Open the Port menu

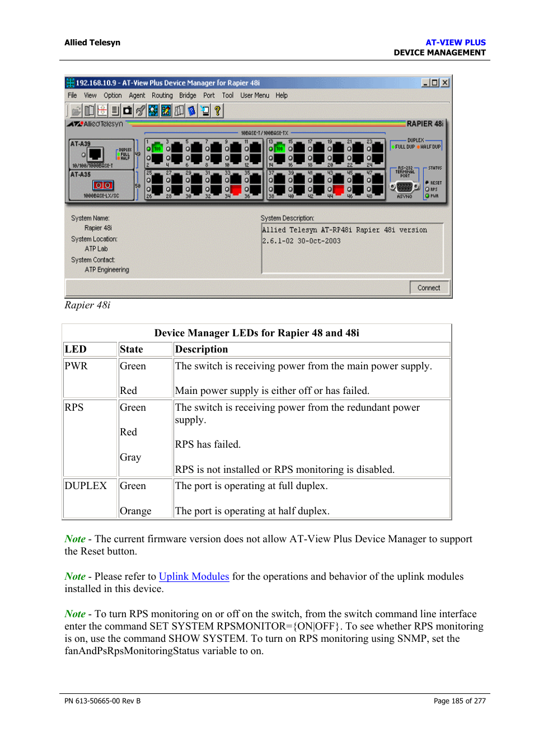point(209,96)
